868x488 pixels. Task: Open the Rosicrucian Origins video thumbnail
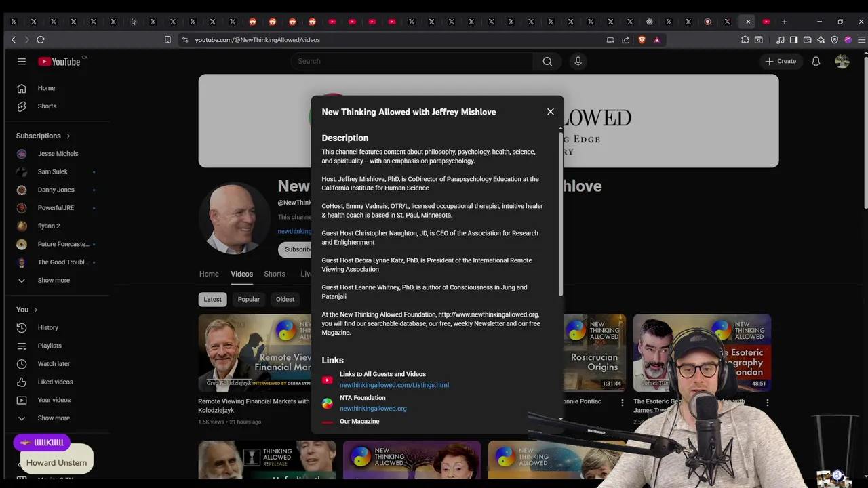click(595, 353)
